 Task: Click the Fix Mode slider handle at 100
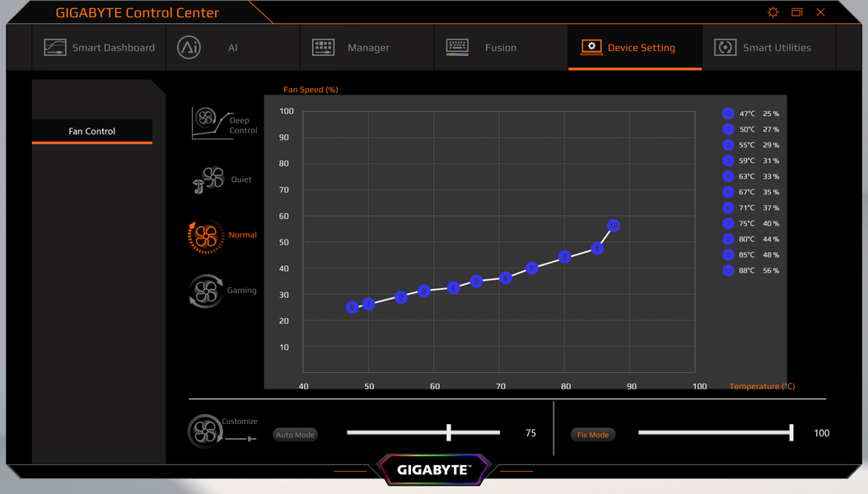coord(791,432)
